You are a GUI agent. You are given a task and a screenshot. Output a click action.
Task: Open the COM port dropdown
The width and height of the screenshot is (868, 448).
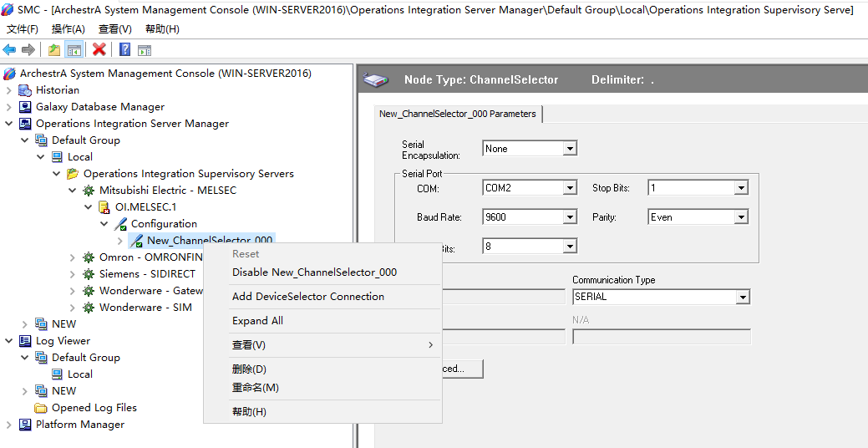tap(570, 189)
